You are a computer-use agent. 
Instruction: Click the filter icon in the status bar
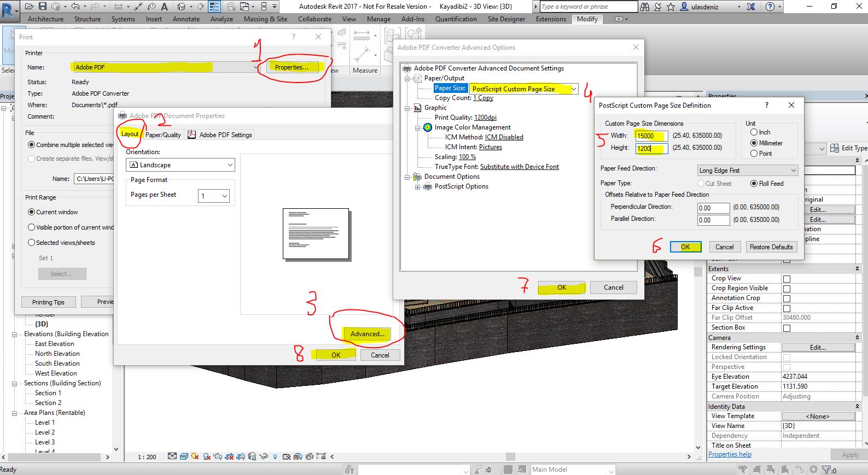tap(826, 470)
